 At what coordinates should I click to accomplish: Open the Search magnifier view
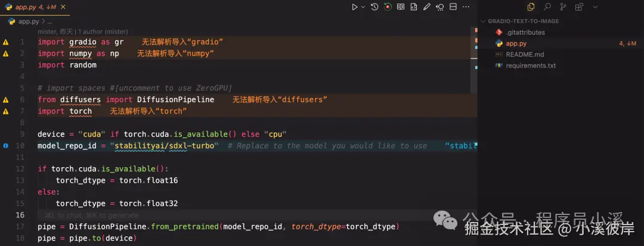tap(547, 7)
